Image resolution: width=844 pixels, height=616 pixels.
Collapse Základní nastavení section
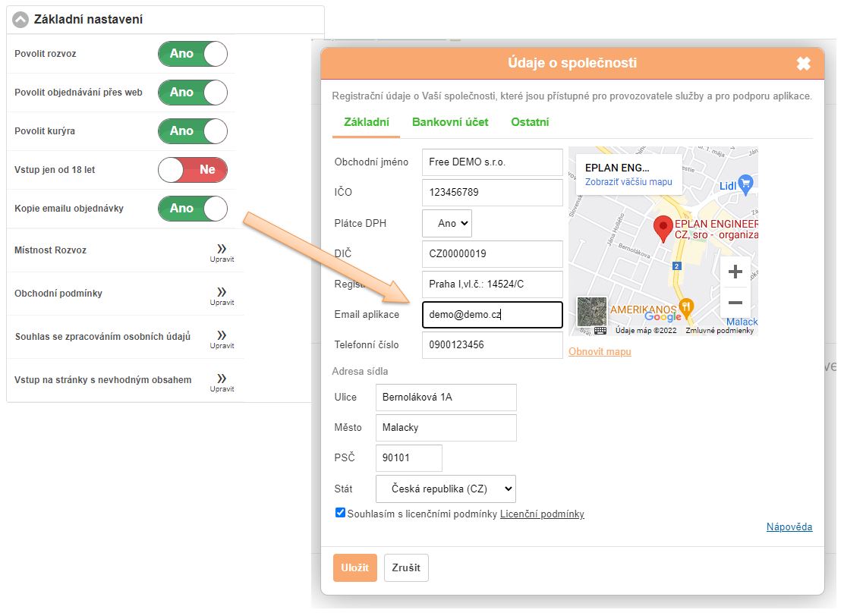21,20
